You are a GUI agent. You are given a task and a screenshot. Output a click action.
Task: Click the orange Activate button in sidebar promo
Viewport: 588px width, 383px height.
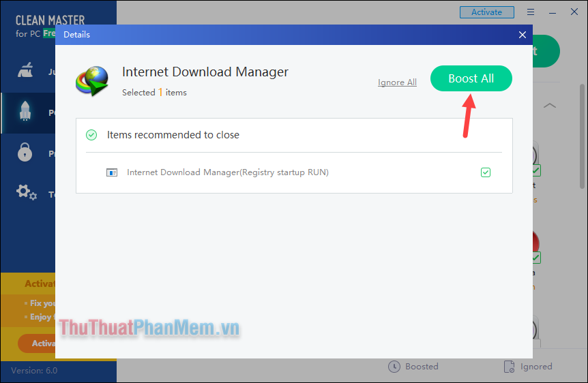point(36,343)
